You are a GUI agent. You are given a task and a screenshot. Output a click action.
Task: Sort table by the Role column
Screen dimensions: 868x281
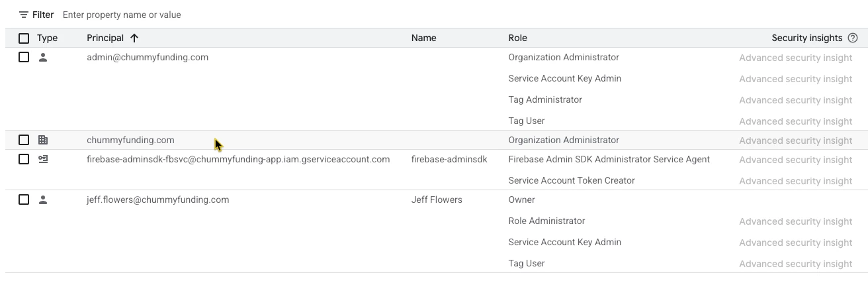click(517, 38)
